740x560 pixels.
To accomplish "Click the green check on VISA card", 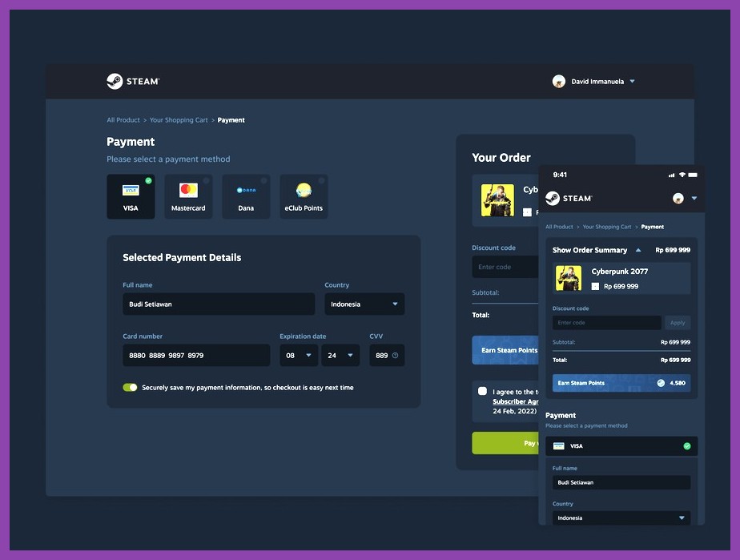I will 148,180.
